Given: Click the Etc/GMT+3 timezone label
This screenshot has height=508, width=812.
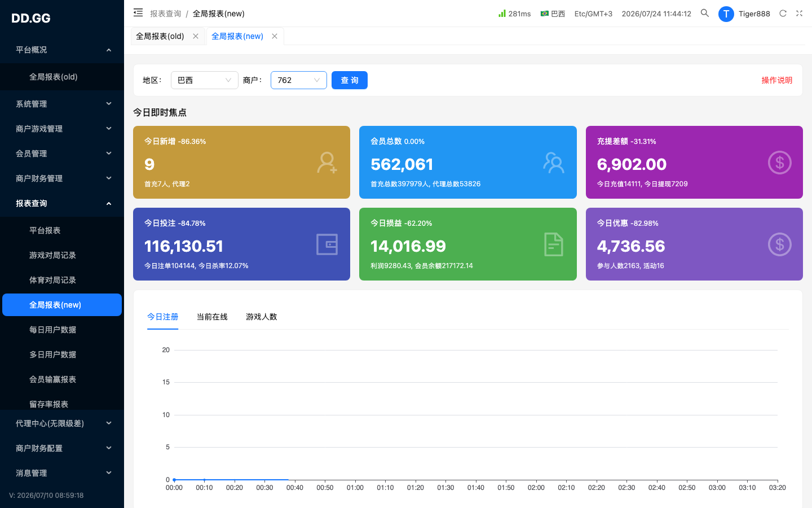Looking at the screenshot, I should [x=593, y=14].
